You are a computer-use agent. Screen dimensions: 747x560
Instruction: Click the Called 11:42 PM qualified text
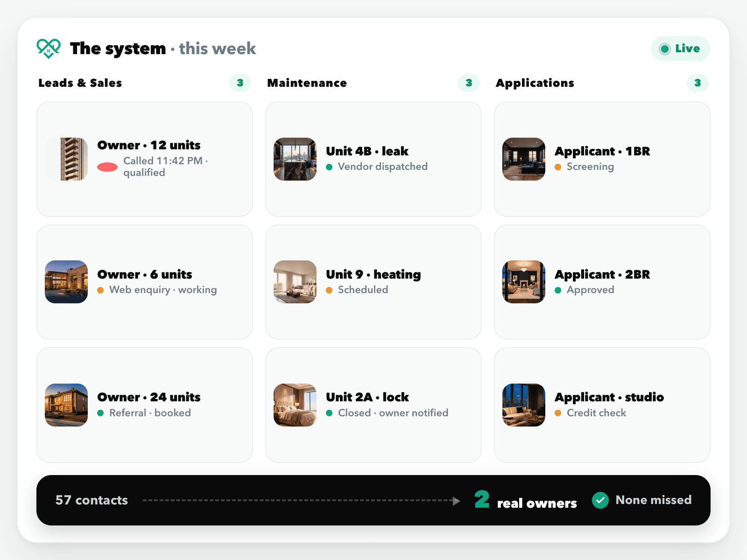pyautogui.click(x=166, y=167)
